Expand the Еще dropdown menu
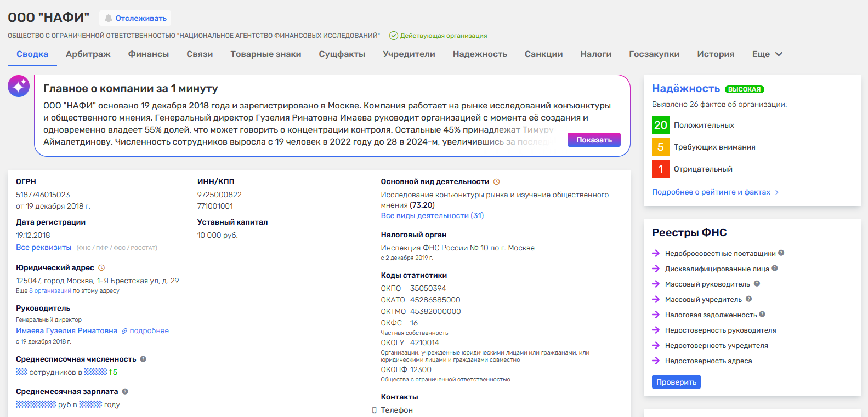This screenshot has width=868, height=417. pyautogui.click(x=767, y=54)
